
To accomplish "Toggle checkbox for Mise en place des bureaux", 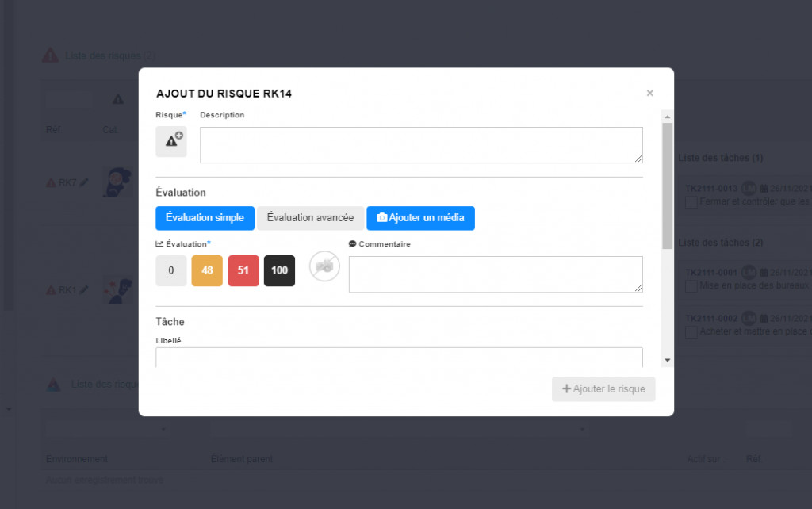I will (691, 286).
